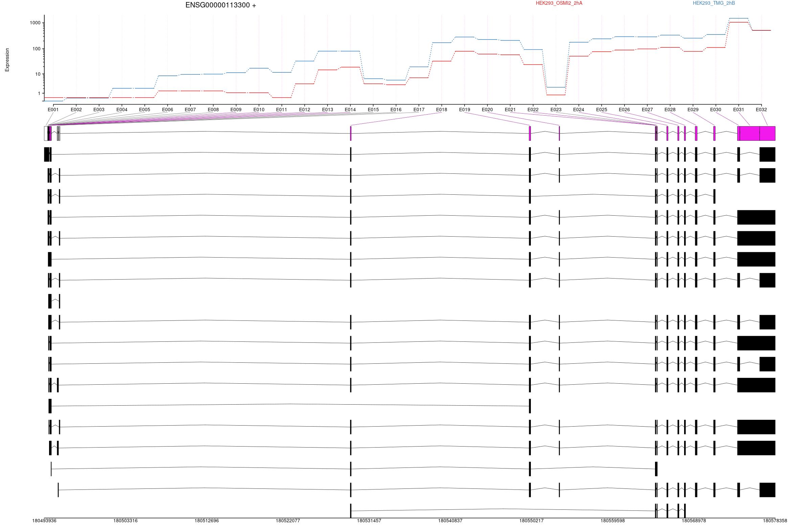Image resolution: width=812 pixels, height=527 pixels.
Task: Click y-axis tick value 10
Action: click(38, 74)
